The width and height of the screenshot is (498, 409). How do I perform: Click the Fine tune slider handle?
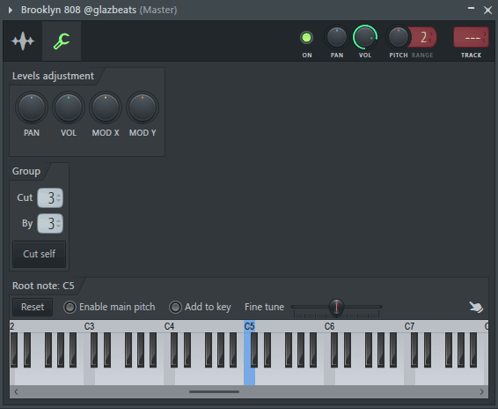(x=337, y=307)
